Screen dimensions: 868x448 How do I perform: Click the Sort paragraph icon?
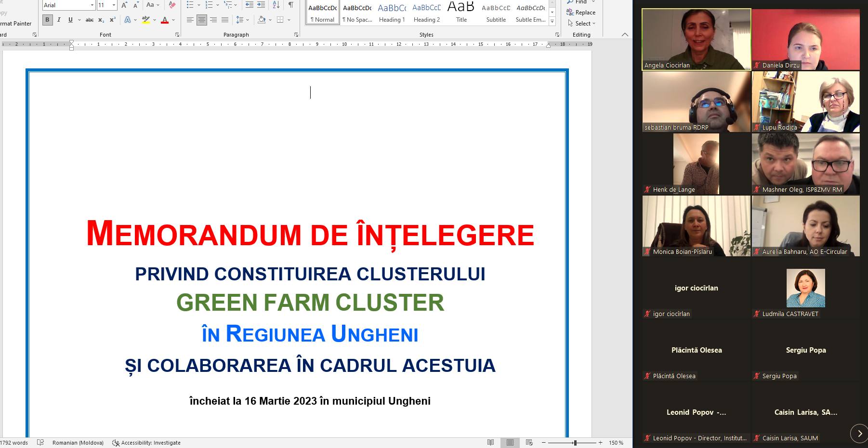(x=276, y=5)
